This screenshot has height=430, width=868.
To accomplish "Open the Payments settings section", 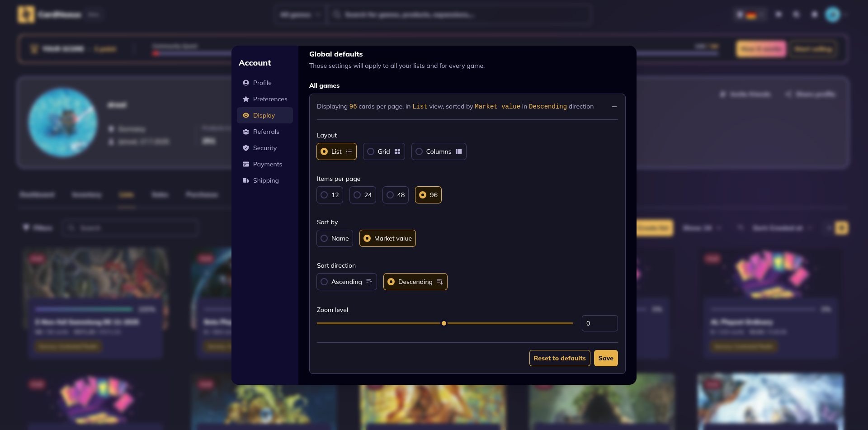I will click(267, 164).
